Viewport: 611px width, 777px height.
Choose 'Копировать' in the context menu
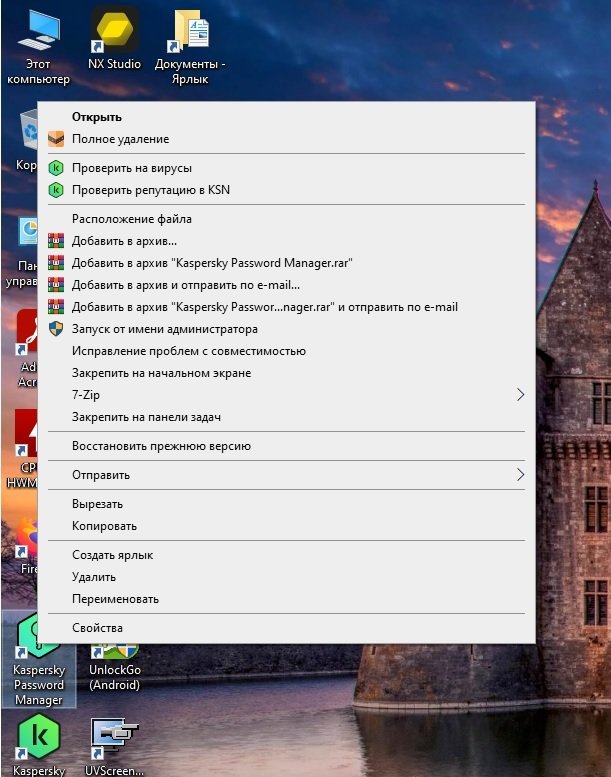[286, 526]
